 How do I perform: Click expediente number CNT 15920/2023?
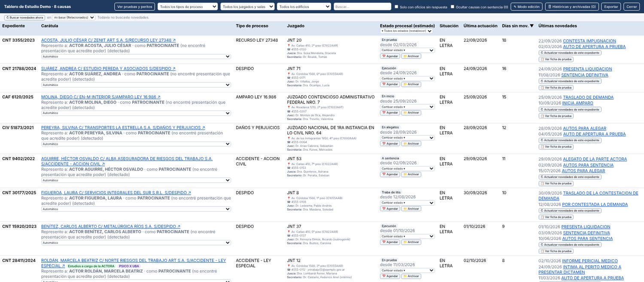coord(19,226)
